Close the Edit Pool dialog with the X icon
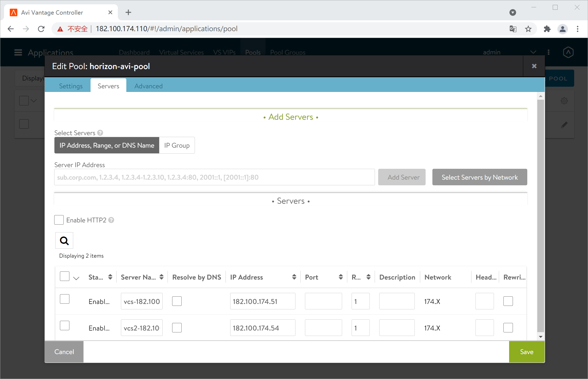The width and height of the screenshot is (588, 379). 534,66
